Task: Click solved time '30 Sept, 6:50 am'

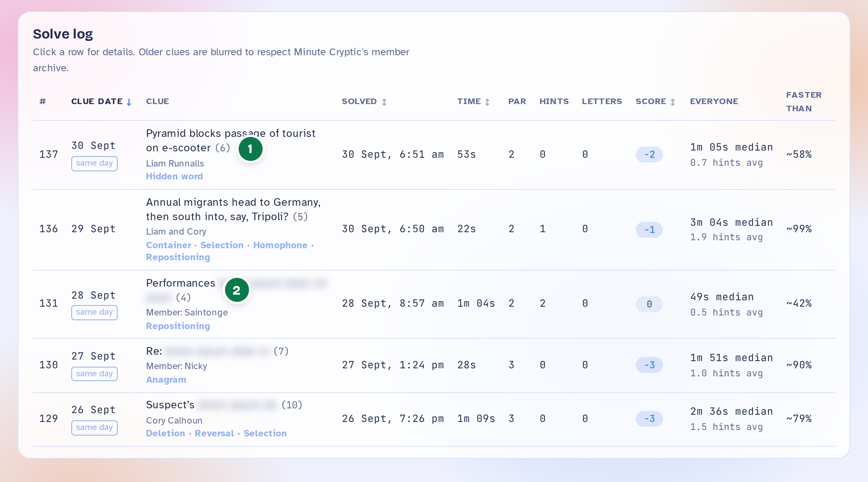Action: (x=393, y=229)
